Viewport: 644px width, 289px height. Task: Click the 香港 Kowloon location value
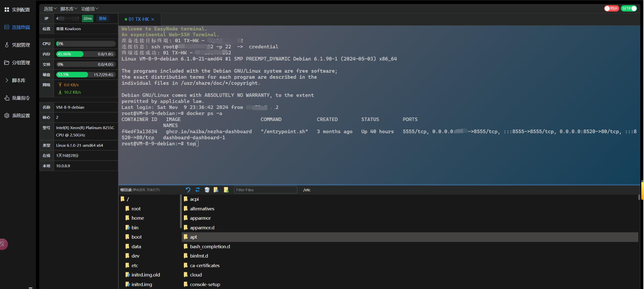68,29
